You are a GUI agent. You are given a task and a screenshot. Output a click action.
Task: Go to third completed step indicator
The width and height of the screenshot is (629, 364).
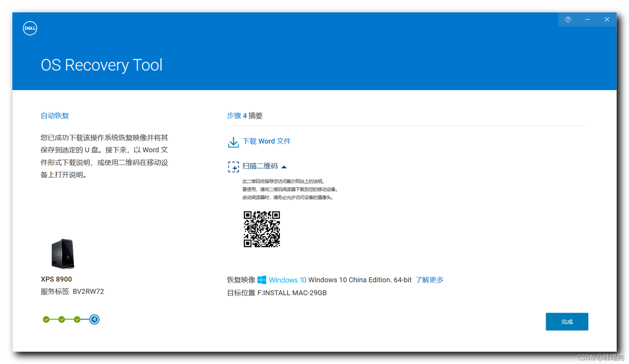tap(77, 319)
